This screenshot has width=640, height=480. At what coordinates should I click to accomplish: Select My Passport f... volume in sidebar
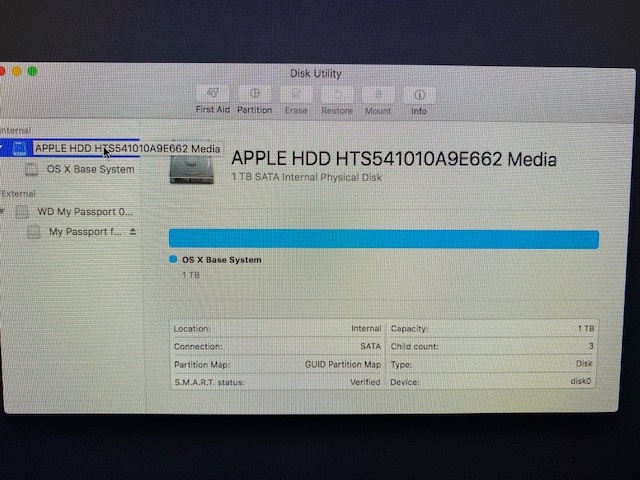[85, 232]
